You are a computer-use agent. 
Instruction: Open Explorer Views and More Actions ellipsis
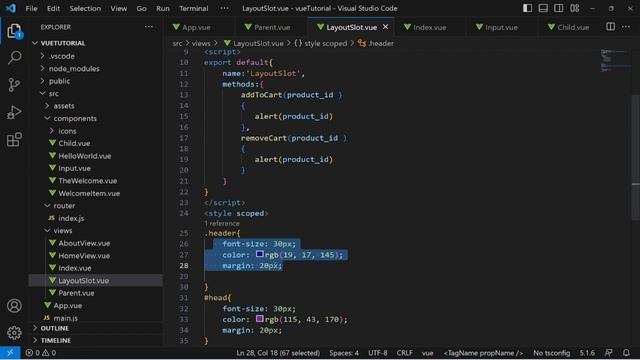pos(149,27)
